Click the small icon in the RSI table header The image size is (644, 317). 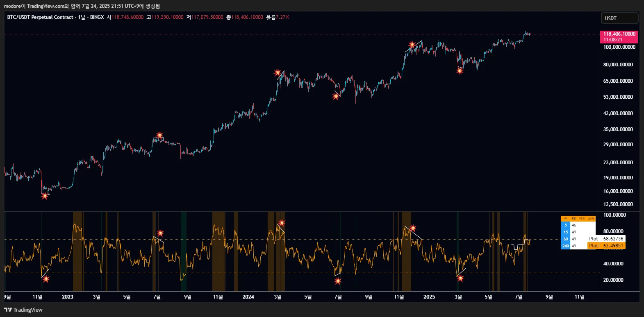pyautogui.click(x=566, y=219)
